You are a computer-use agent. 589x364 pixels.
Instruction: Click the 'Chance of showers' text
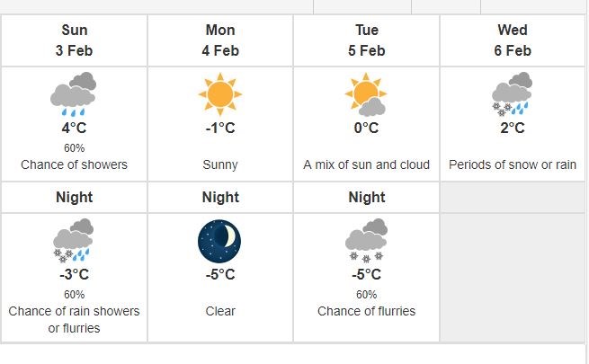pyautogui.click(x=74, y=164)
